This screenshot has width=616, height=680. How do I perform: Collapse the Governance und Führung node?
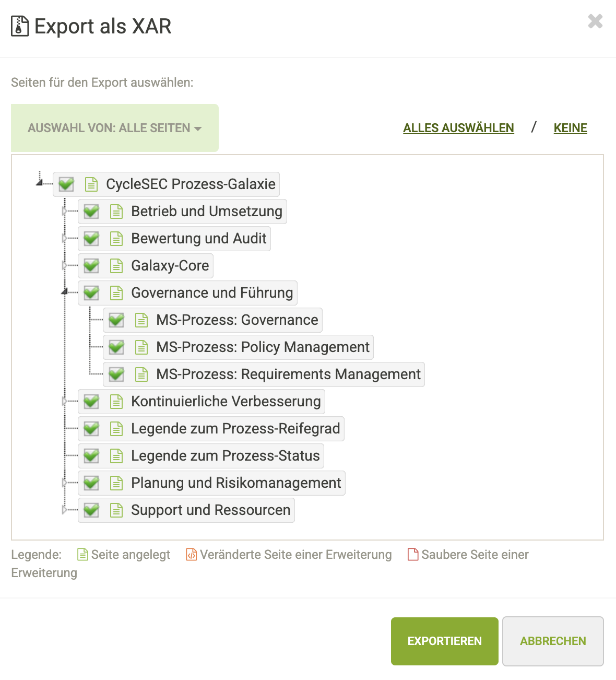[x=64, y=292]
